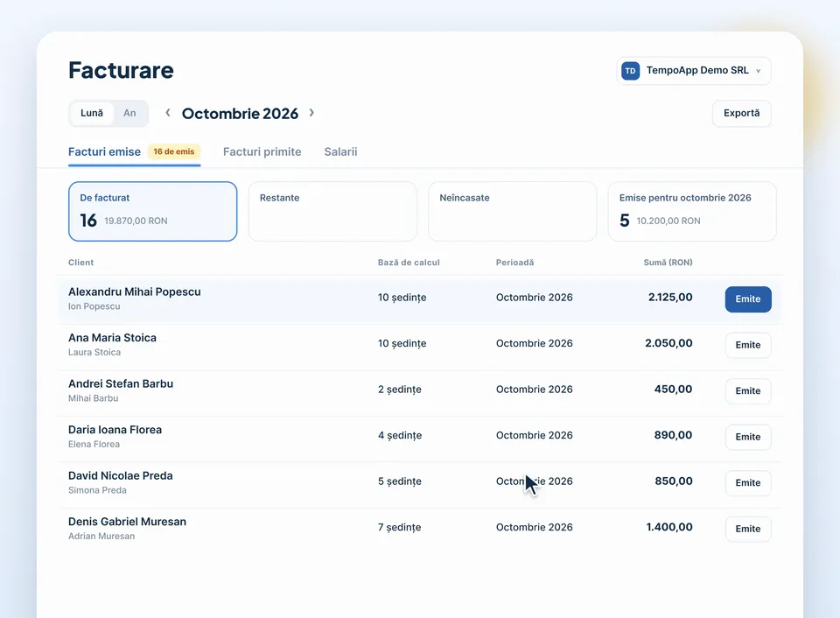
Task: Click client name Andrei Stefan Barbu
Action: click(121, 383)
